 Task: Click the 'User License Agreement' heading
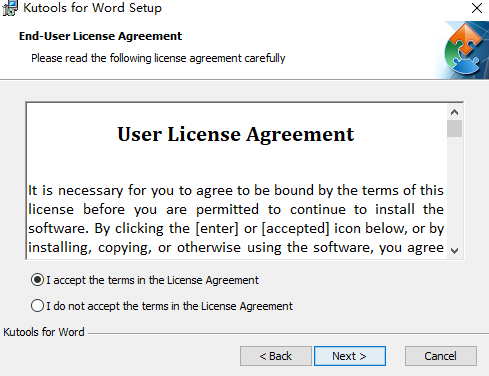(x=236, y=134)
